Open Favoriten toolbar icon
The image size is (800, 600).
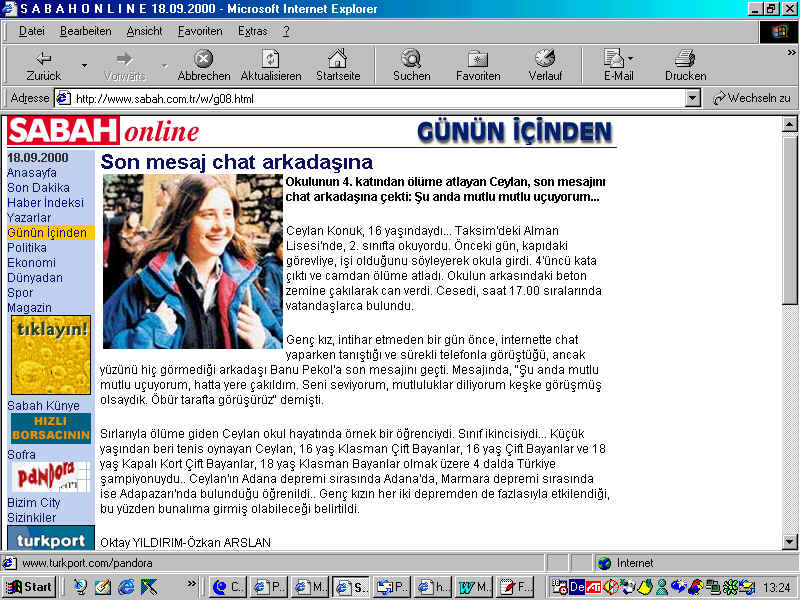(478, 59)
